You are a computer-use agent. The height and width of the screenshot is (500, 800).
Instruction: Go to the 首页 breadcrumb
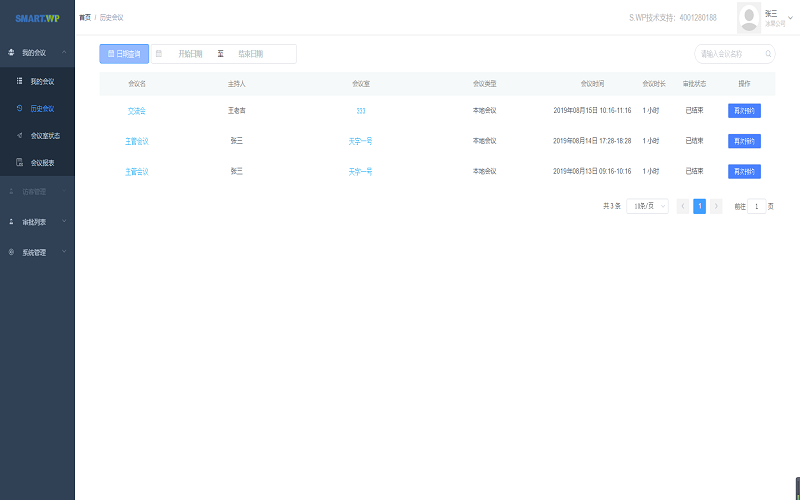pyautogui.click(x=85, y=17)
